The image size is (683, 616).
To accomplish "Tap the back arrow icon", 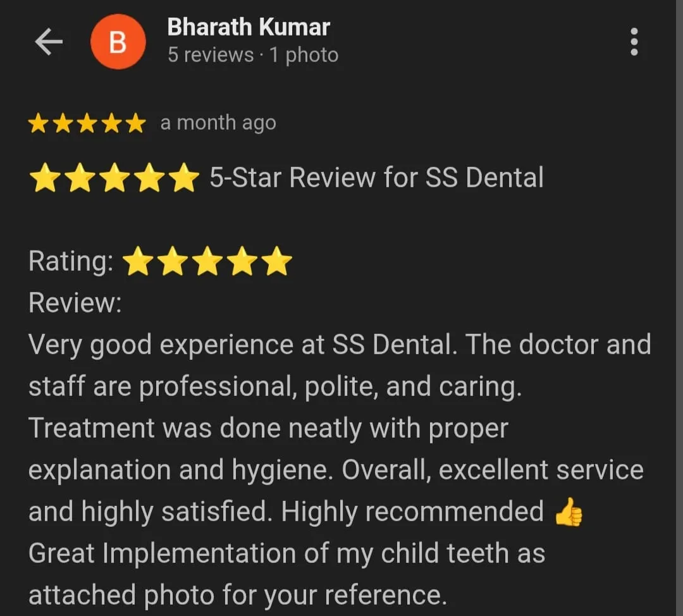I will (49, 42).
